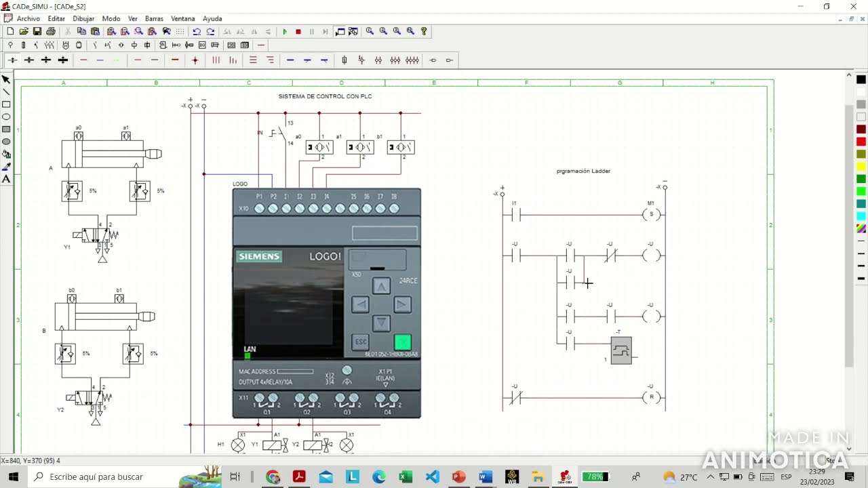Select the red connection node tool
Viewport: 868px width, 488px height.
[195, 60]
